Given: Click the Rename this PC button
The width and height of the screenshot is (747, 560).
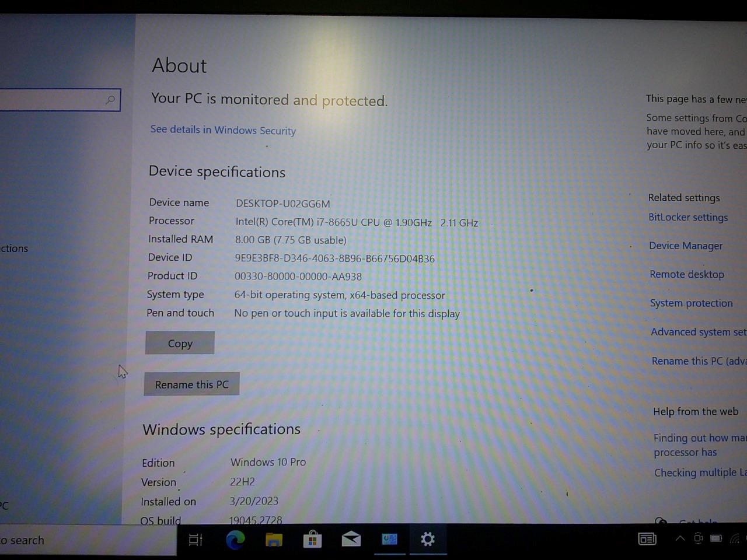Looking at the screenshot, I should click(x=191, y=384).
